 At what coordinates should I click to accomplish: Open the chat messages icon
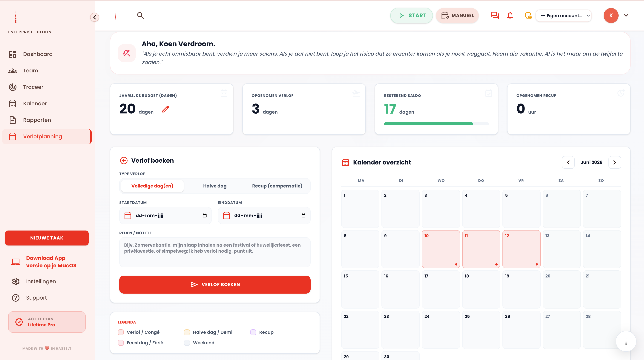coord(495,16)
